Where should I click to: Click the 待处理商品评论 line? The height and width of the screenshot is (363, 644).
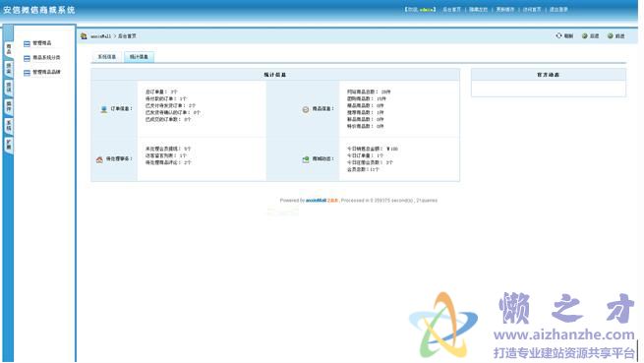point(168,162)
